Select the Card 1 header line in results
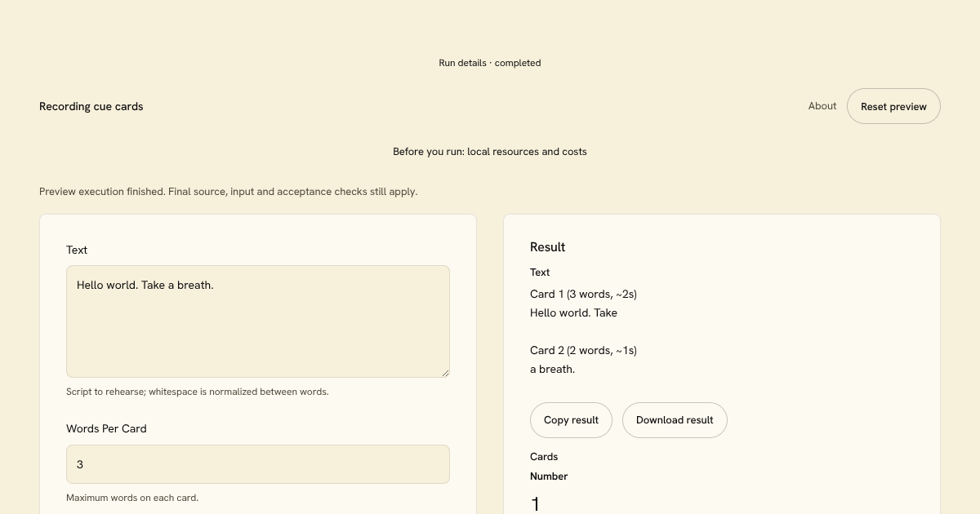 583,294
